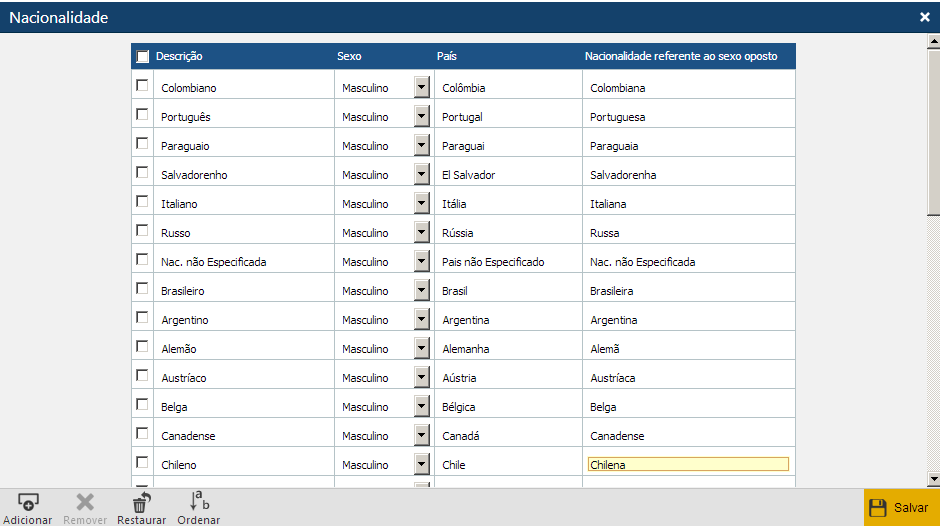Viewport: 940px width, 526px height.
Task: Check the Italiano row checkbox
Action: tap(142, 201)
